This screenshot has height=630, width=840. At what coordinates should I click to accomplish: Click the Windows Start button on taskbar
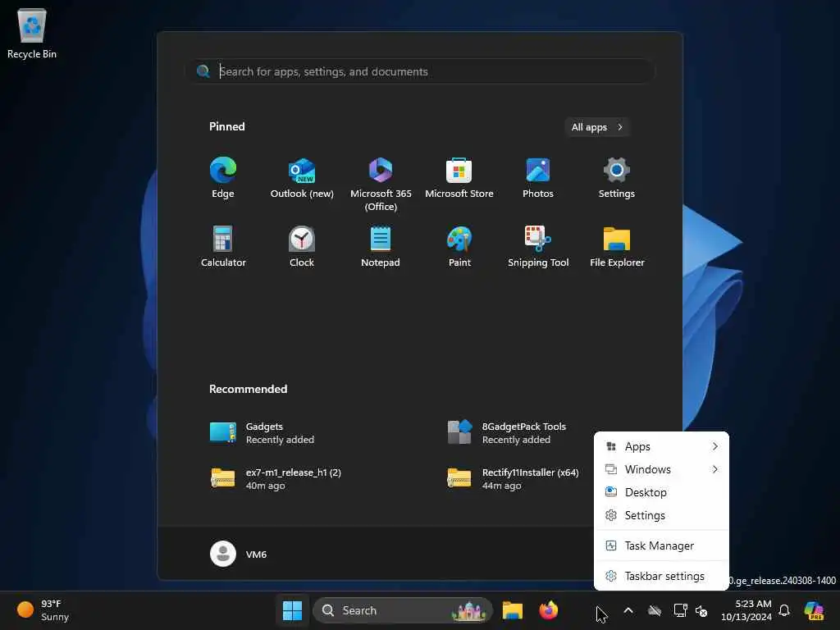point(293,610)
